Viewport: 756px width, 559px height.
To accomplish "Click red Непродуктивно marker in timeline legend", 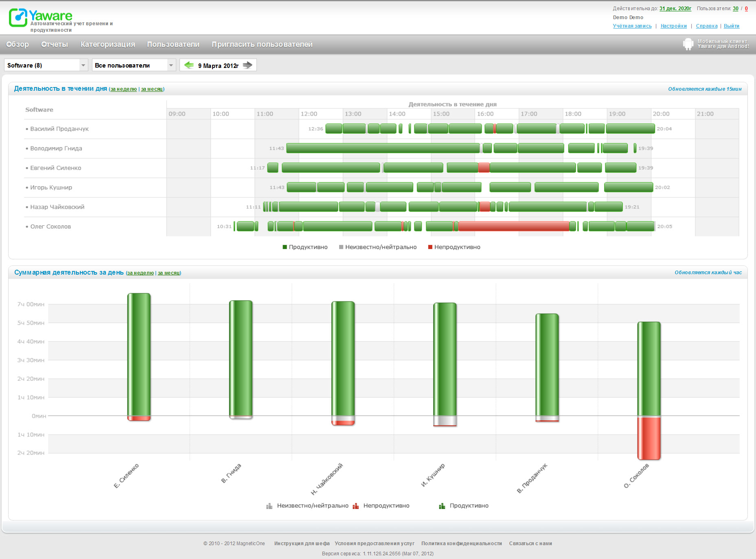I will pyautogui.click(x=430, y=247).
